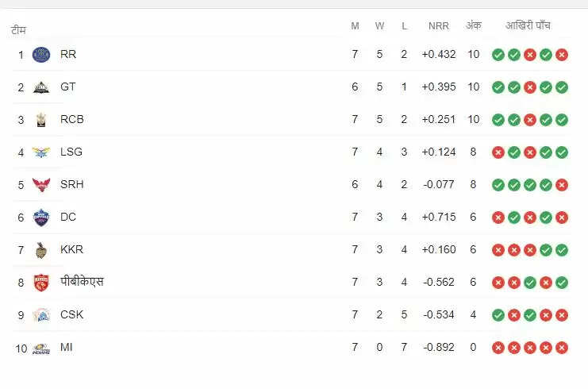Click the Punjab Kings logo

41,283
